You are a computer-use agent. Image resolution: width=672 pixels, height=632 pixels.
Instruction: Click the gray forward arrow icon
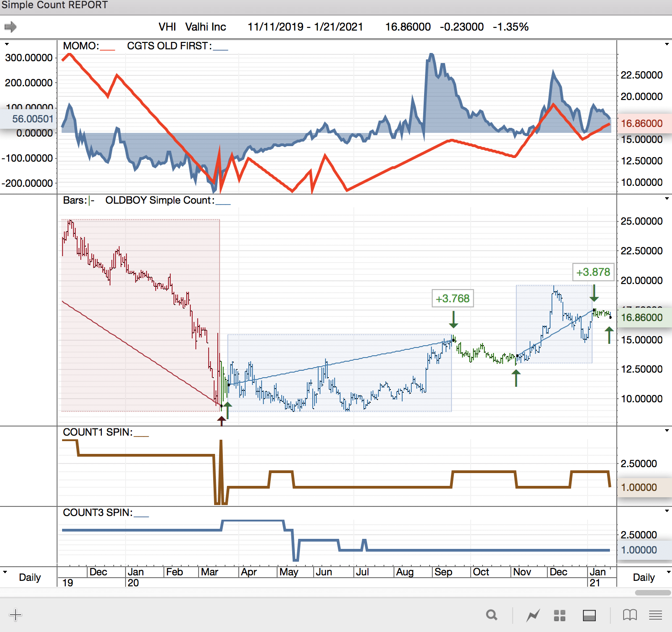point(10,27)
